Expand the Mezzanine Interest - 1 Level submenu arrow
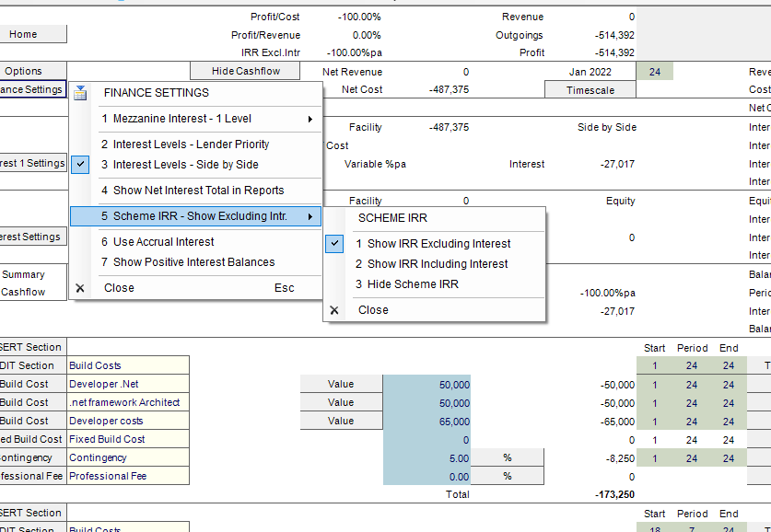The height and width of the screenshot is (532, 771). (x=310, y=119)
